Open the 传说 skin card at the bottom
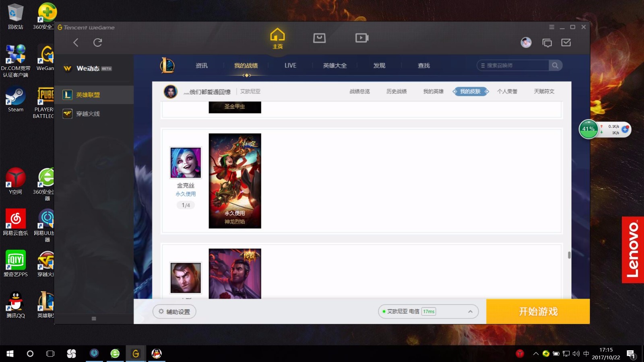 pos(235,274)
